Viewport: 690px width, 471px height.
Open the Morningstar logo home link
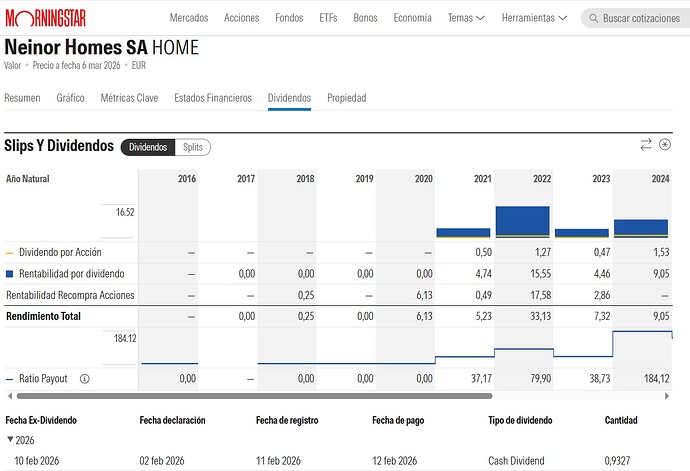pos(45,18)
